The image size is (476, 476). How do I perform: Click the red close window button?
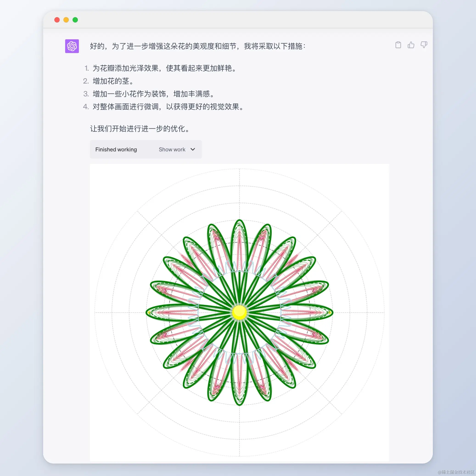point(57,20)
